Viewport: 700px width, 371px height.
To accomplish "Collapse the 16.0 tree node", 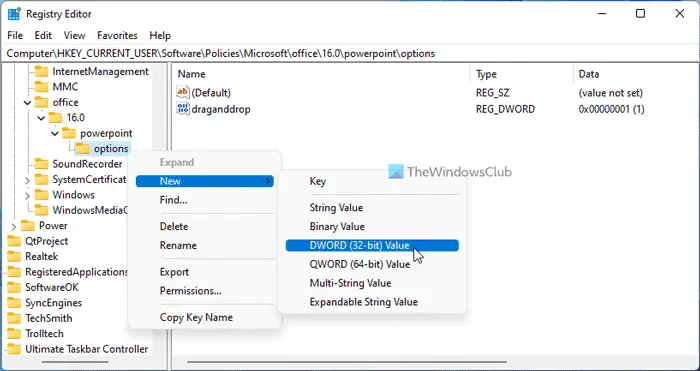I will click(x=41, y=118).
